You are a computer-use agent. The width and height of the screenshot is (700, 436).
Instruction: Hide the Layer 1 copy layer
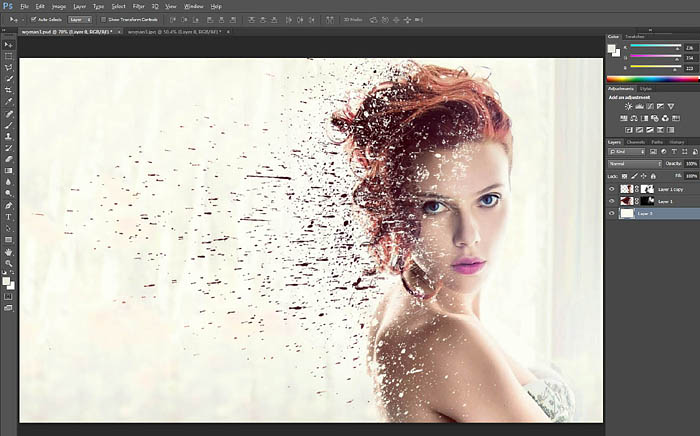611,188
